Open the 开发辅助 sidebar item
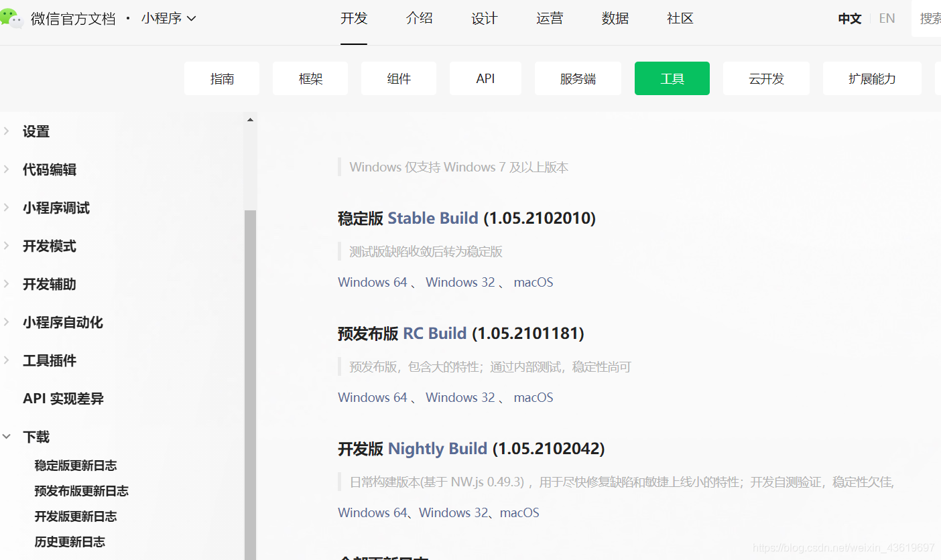The height and width of the screenshot is (560, 941). [50, 284]
